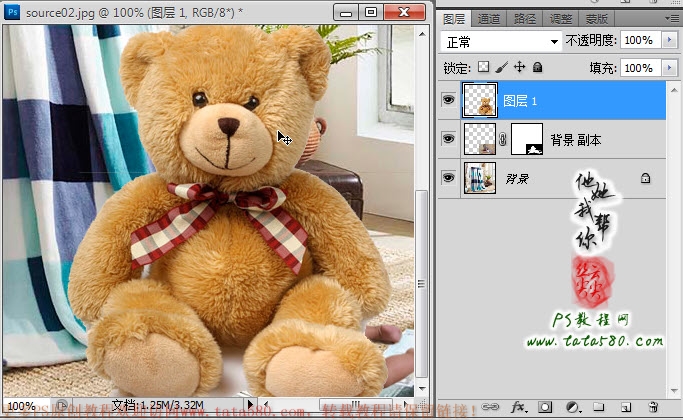
Task: Toggle lock transparent pixels icon
Action: click(x=484, y=67)
